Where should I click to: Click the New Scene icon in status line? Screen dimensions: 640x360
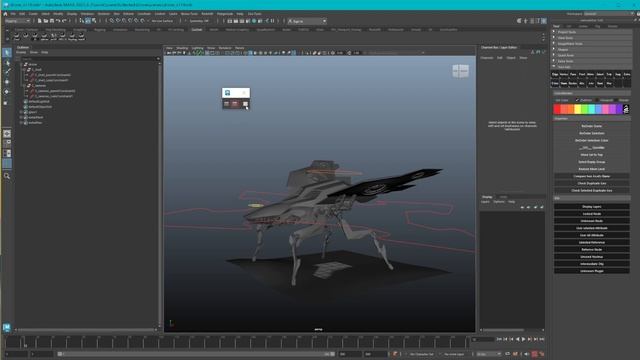[x=40, y=21]
